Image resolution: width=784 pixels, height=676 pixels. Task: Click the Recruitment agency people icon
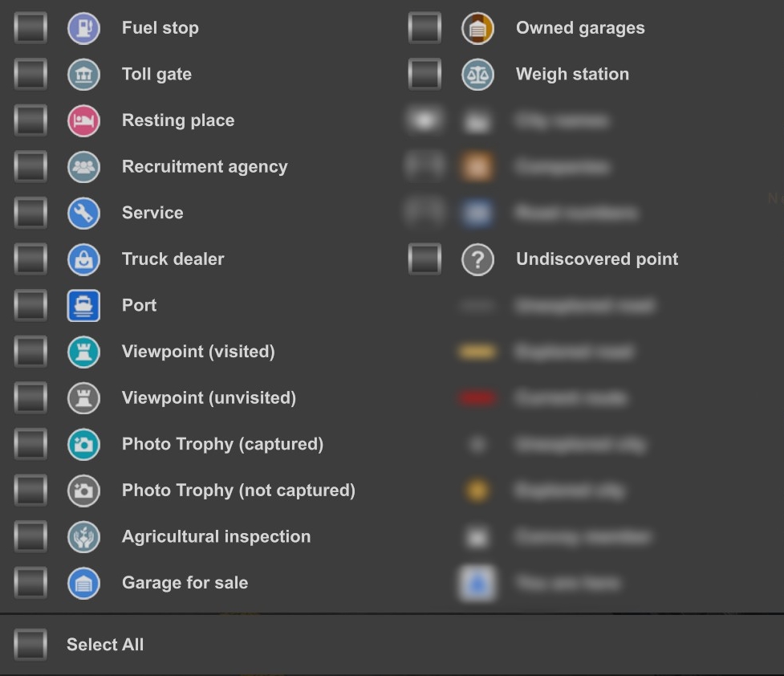(83, 167)
